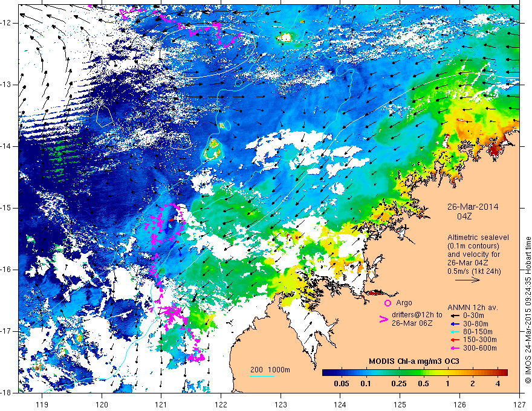Click the cyan depth contour legend line

coord(262,376)
